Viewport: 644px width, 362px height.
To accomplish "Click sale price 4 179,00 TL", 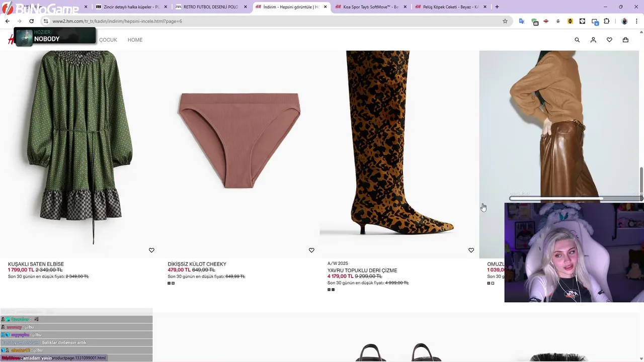I will [x=341, y=277].
